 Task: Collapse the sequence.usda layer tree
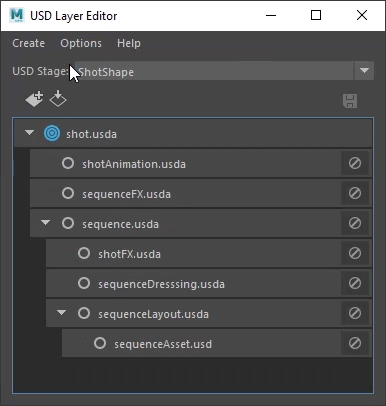[46, 222]
